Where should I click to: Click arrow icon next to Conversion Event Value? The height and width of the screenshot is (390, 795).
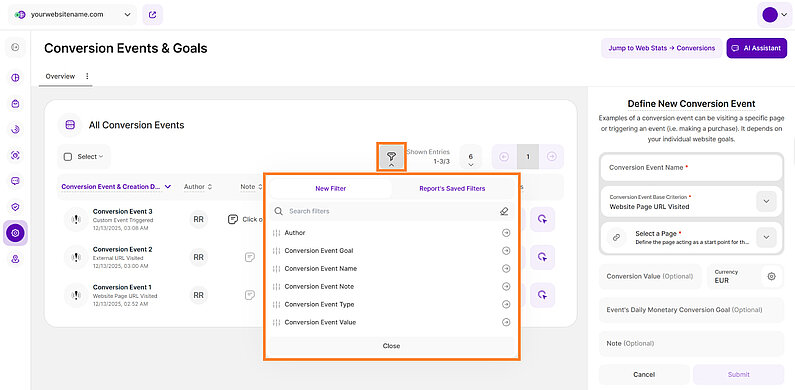click(506, 322)
